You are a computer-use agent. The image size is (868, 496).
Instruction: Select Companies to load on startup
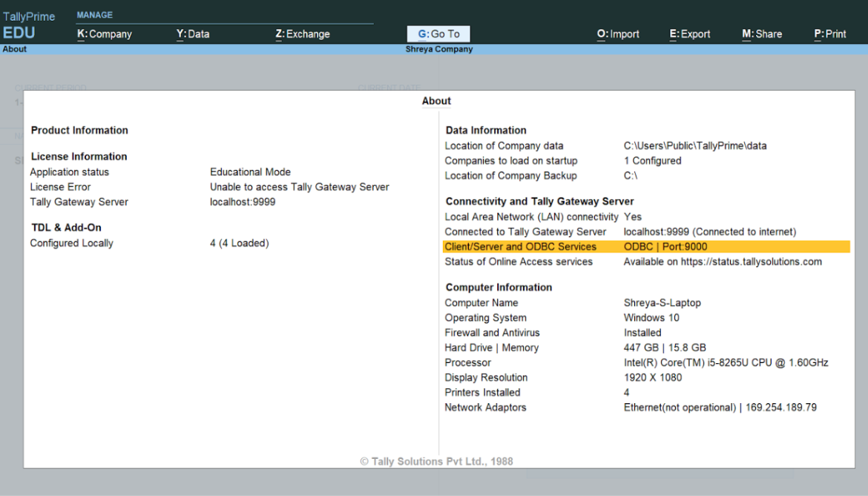[511, 160]
